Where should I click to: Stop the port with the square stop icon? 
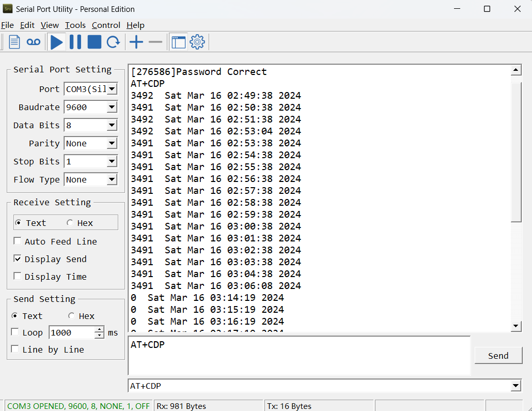coord(95,42)
